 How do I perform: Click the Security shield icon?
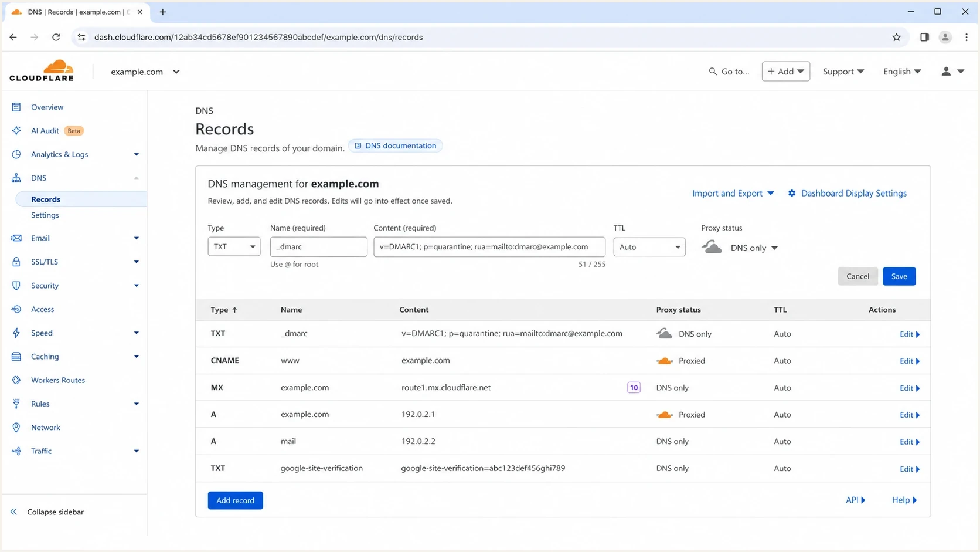coord(16,286)
